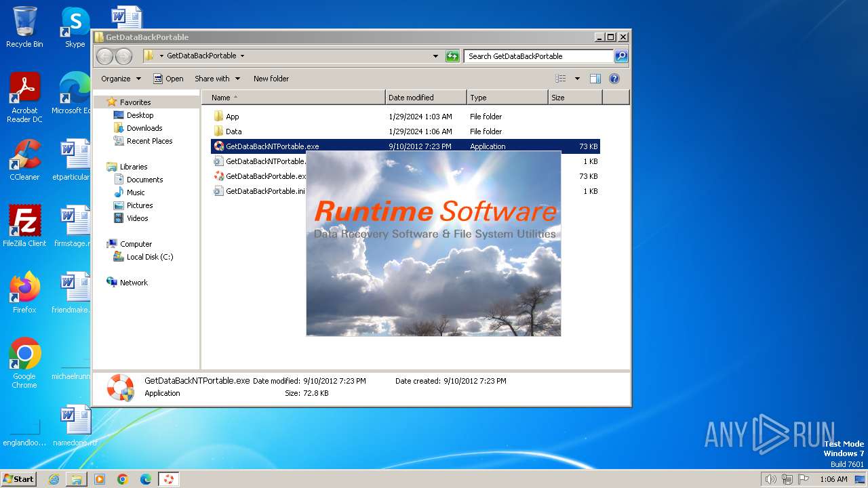Click the Search GetDataBackPortable field

539,56
